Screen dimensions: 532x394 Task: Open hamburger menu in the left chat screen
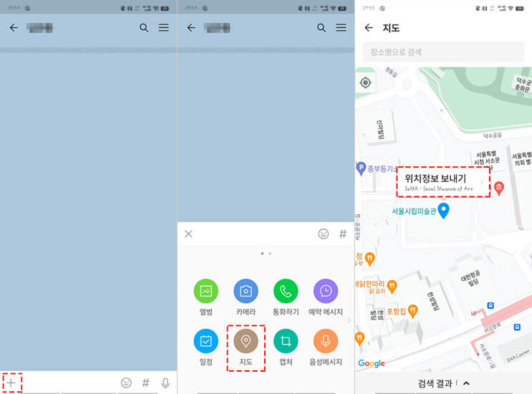point(163,27)
